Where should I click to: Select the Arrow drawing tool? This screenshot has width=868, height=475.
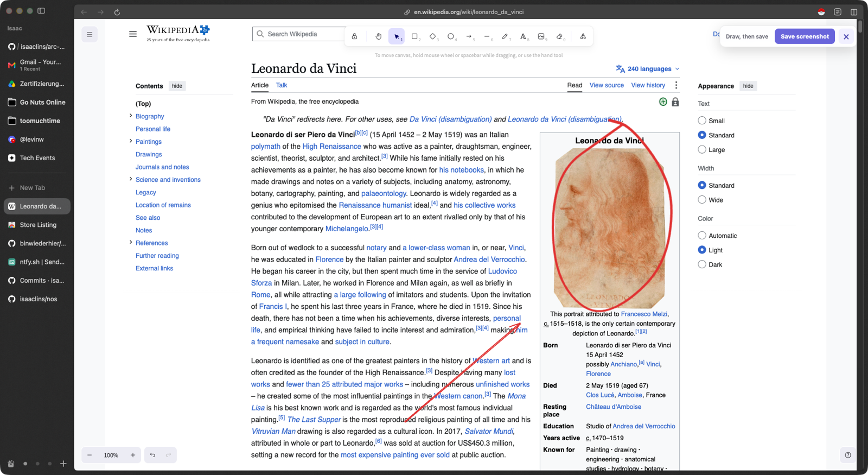pos(469,36)
